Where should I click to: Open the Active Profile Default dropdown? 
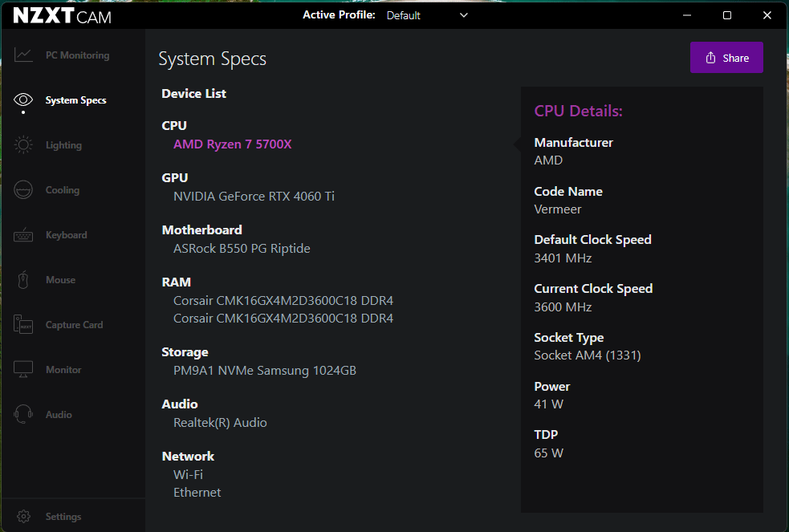[x=427, y=15]
